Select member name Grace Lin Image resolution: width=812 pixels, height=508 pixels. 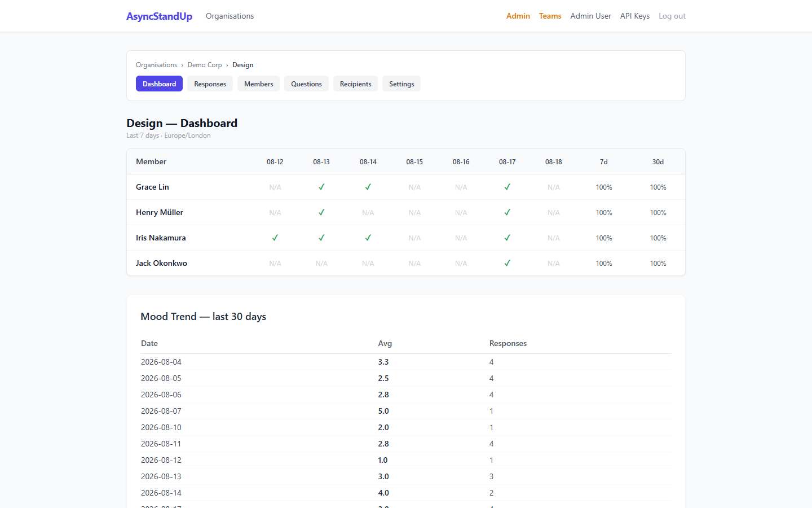click(x=152, y=187)
